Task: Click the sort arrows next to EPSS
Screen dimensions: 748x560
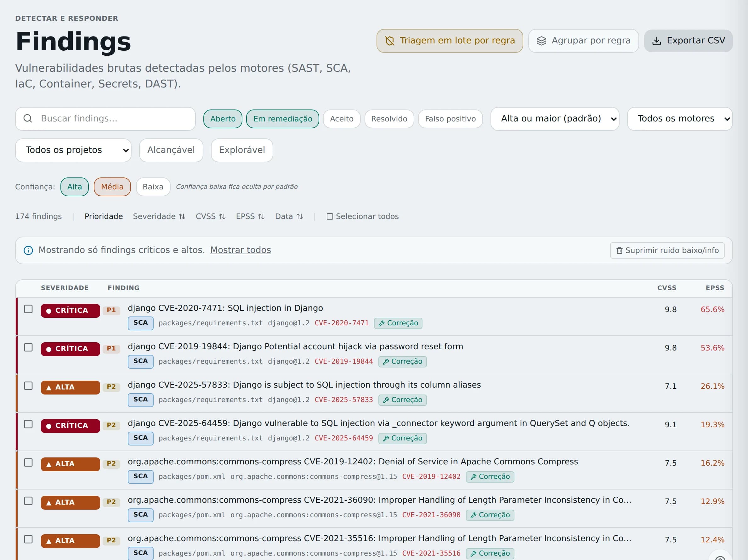Action: [261, 217]
